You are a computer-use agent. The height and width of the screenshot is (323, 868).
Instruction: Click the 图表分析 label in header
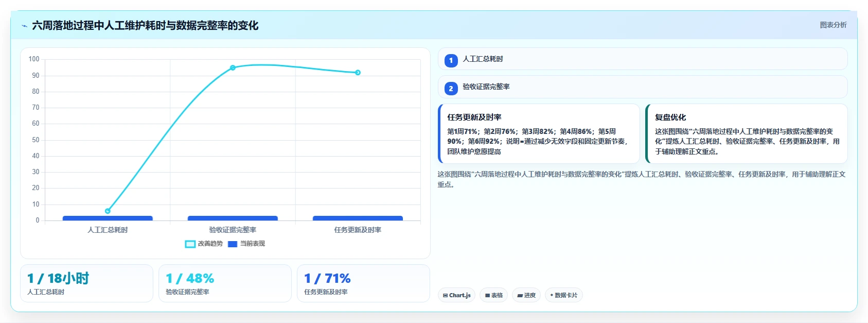(833, 25)
